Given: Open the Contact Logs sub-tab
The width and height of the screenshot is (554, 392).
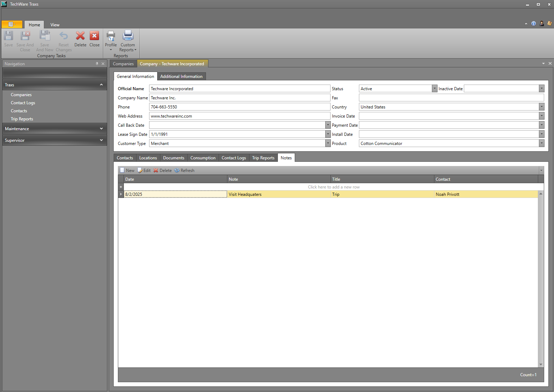Looking at the screenshot, I should (x=234, y=158).
